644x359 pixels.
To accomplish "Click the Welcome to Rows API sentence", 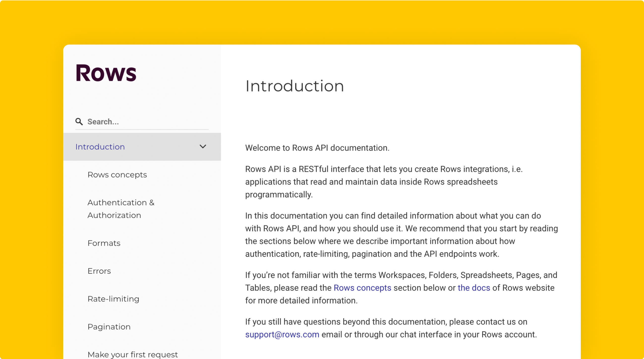I will 317,148.
